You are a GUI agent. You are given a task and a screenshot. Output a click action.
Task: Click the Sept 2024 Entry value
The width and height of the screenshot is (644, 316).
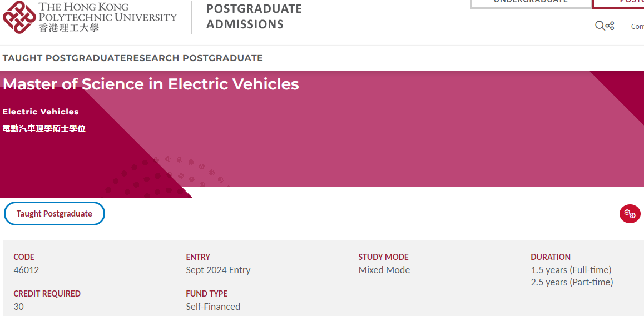click(218, 270)
